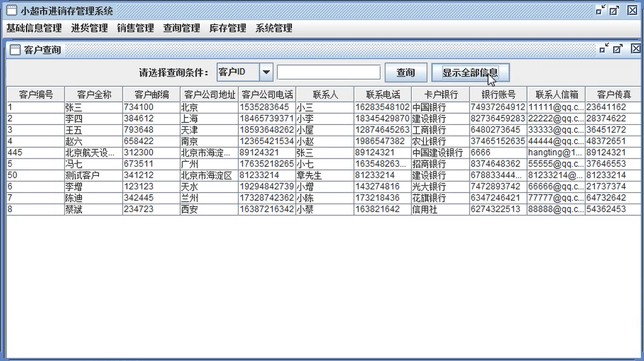Click the address cell 广州
The height and width of the screenshot is (361, 644).
pos(209,164)
